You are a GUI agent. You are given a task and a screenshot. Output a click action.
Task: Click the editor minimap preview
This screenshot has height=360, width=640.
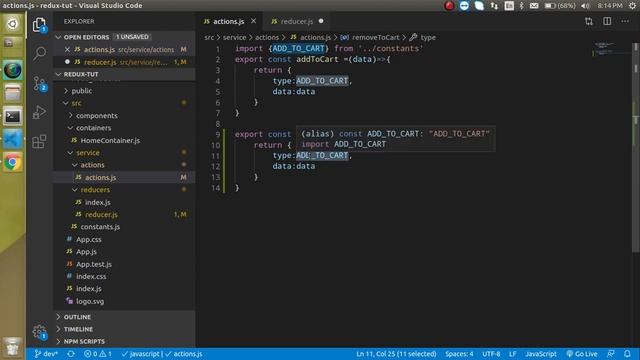coord(611,48)
